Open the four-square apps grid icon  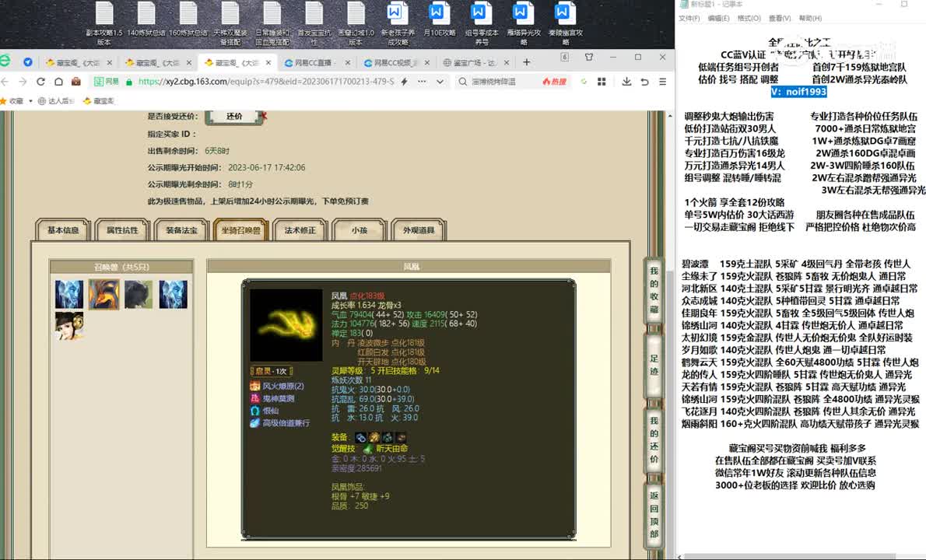pyautogui.click(x=602, y=82)
